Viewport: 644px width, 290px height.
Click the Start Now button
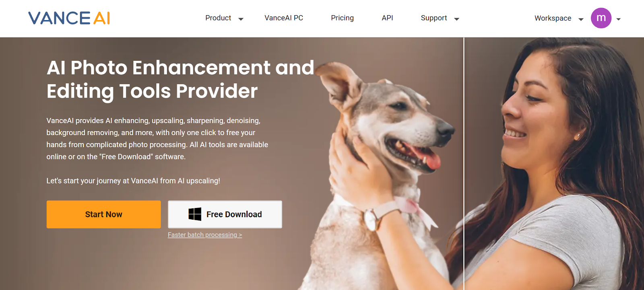click(x=103, y=214)
